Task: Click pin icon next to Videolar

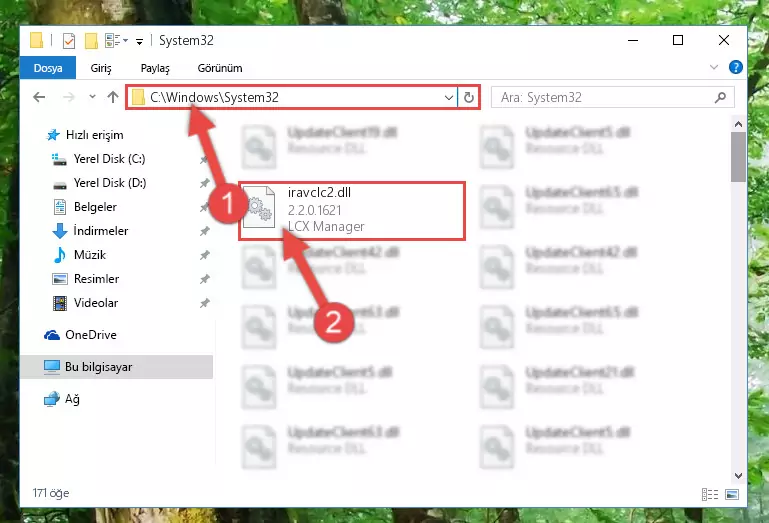Action: [x=205, y=303]
